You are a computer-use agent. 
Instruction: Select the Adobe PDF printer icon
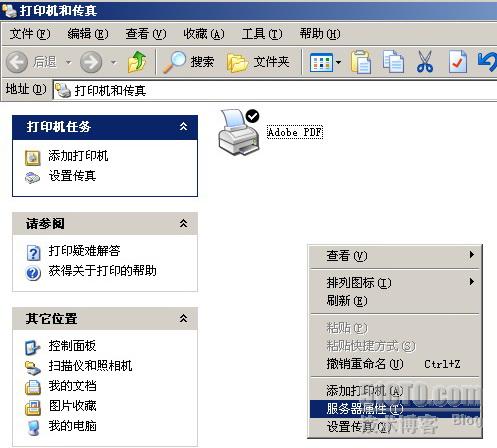239,132
